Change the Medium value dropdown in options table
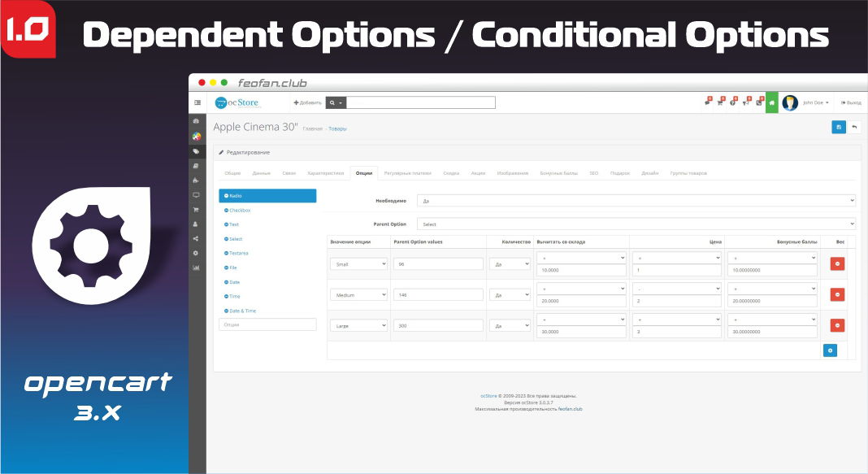868x474 pixels. (x=358, y=294)
